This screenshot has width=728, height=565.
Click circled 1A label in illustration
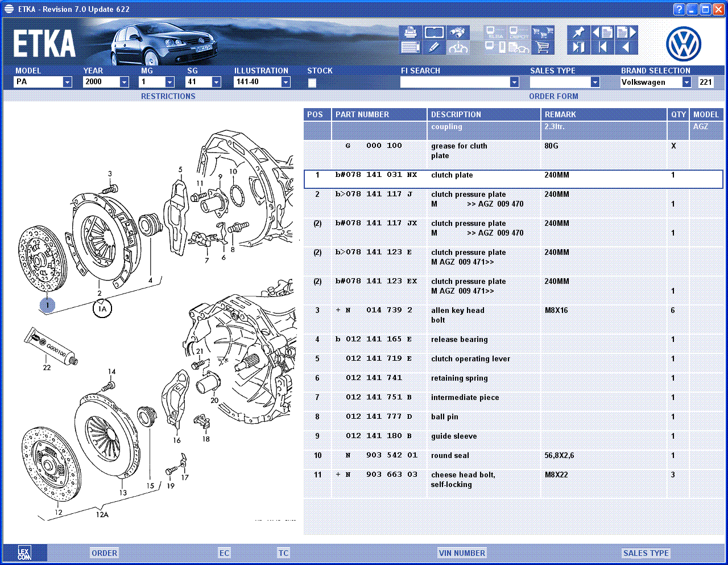coord(102,309)
